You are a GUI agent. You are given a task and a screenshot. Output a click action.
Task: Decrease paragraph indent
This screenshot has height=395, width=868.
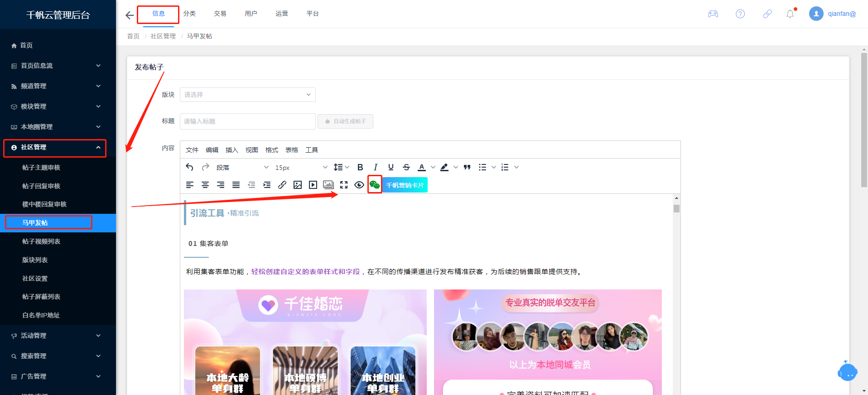click(251, 185)
